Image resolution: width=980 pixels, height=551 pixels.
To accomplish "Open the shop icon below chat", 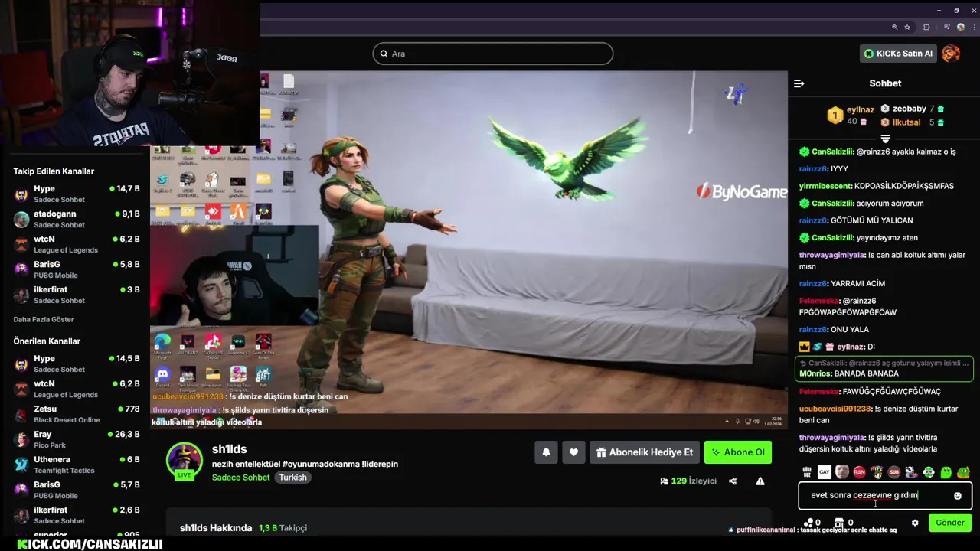I will pos(839,523).
